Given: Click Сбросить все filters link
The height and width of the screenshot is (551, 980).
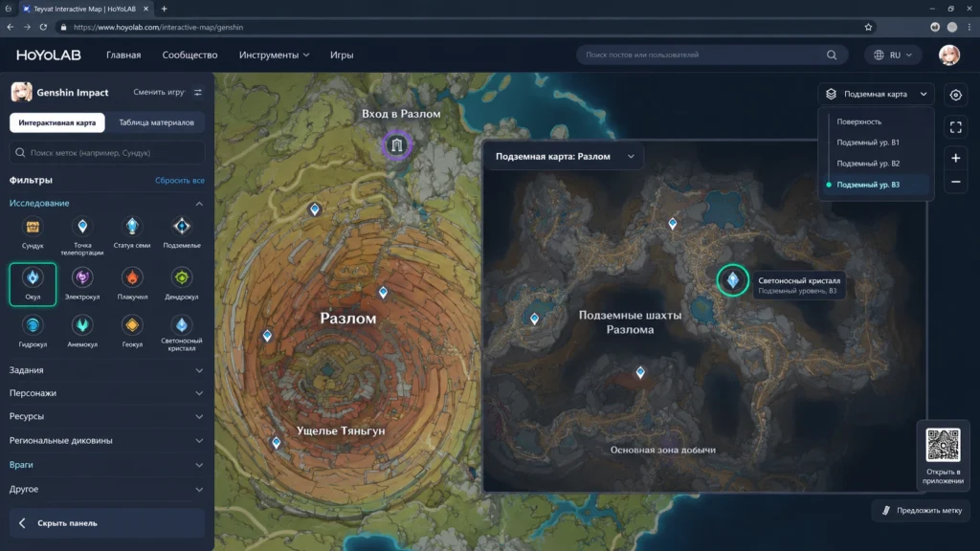Looking at the screenshot, I should click(179, 181).
